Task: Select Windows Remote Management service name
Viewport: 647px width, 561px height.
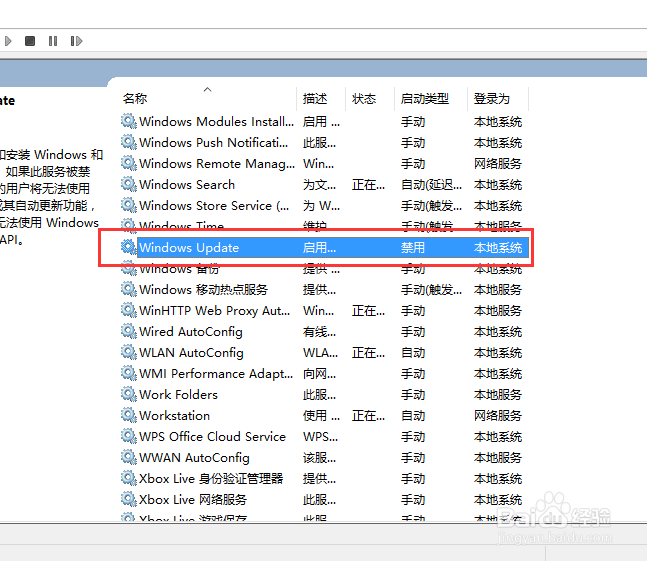Action: [217, 163]
